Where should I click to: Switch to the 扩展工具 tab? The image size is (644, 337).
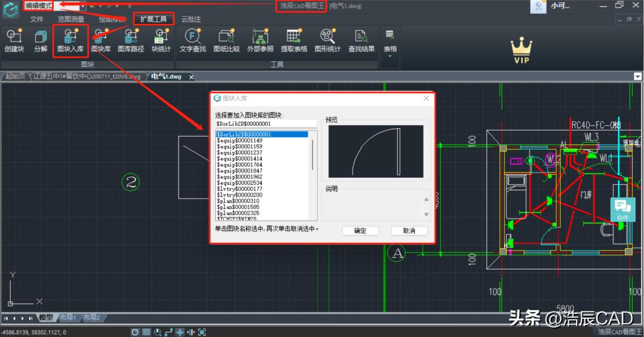tap(154, 19)
